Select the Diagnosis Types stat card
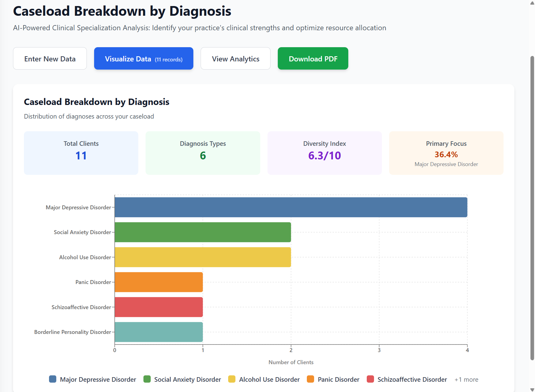This screenshot has width=535, height=392. point(203,153)
